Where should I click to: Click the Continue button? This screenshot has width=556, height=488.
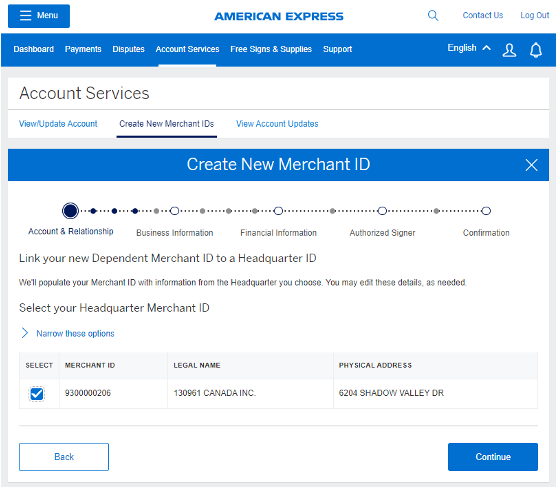493,457
